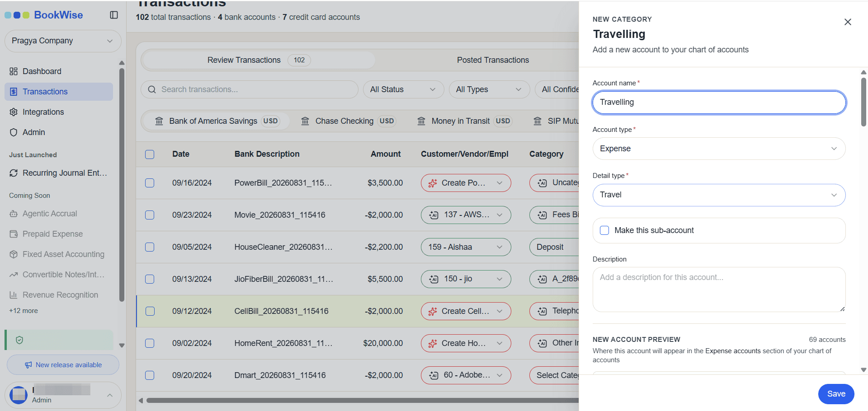The height and width of the screenshot is (411, 868).
Task: Click the Description text area
Action: [x=719, y=290]
